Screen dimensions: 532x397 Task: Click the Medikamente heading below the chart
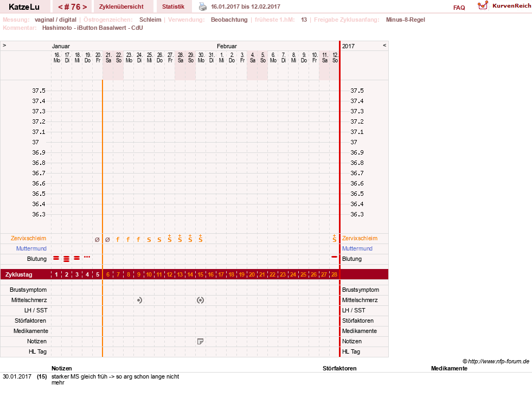(x=449, y=368)
